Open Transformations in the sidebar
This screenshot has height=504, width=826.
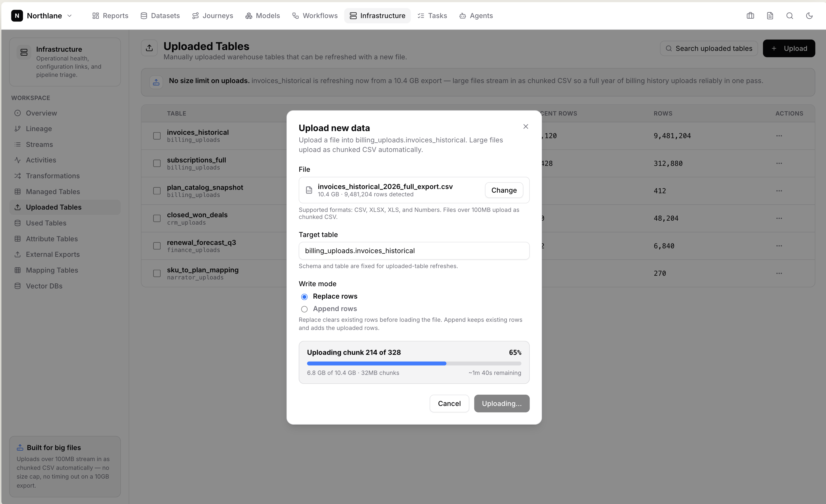point(65,176)
